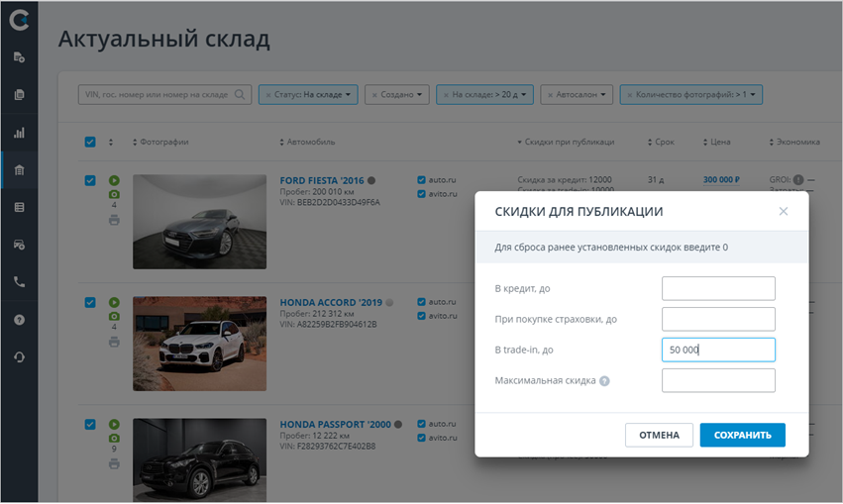The image size is (843, 504).
Task: Sort by the Цена column
Action: 716,142
